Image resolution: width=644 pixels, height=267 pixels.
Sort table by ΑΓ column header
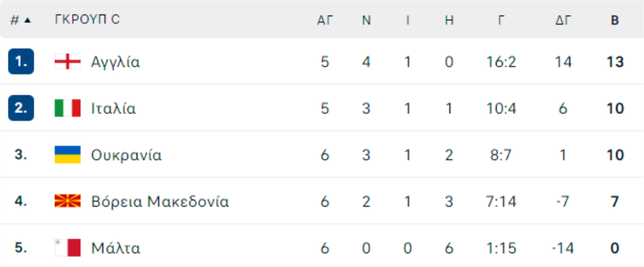click(324, 20)
